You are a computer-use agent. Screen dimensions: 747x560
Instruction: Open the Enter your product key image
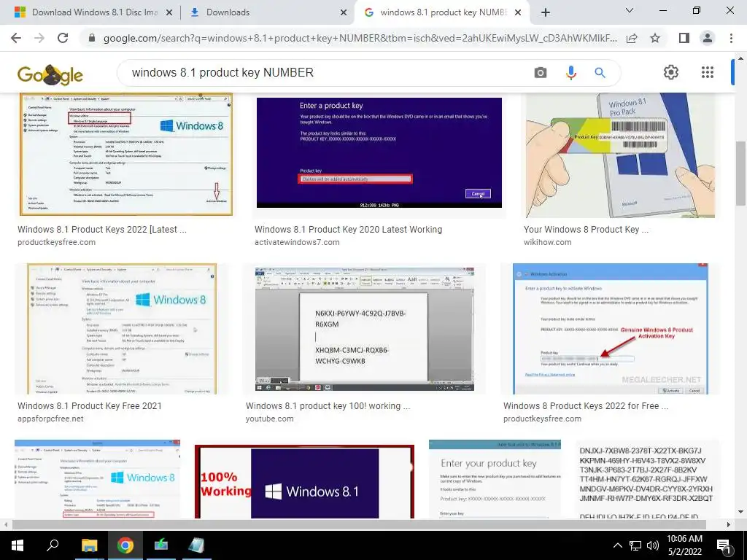(495, 478)
